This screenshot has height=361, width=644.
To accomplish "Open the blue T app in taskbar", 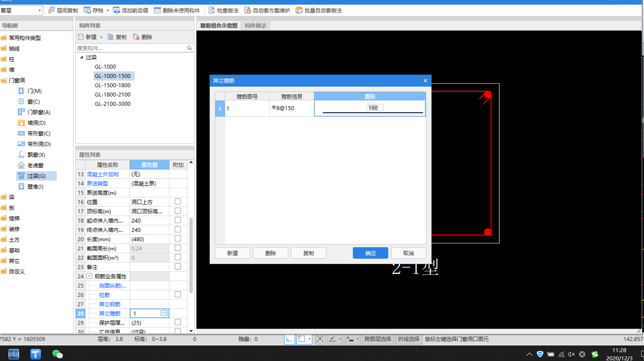I will tap(36, 354).
